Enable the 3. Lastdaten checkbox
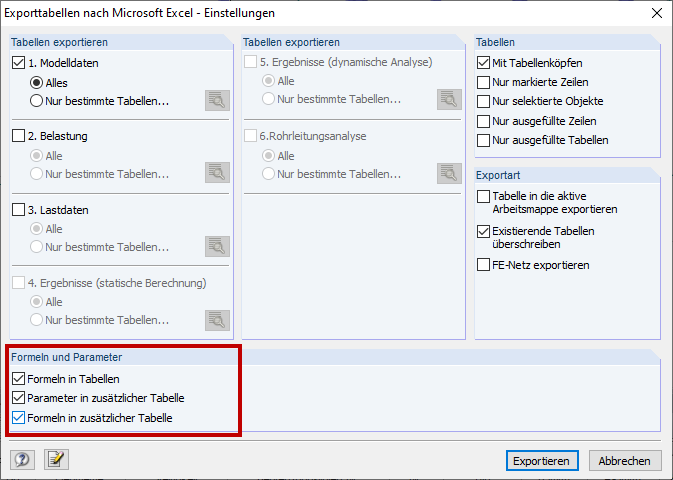673x480 pixels. coord(19,210)
